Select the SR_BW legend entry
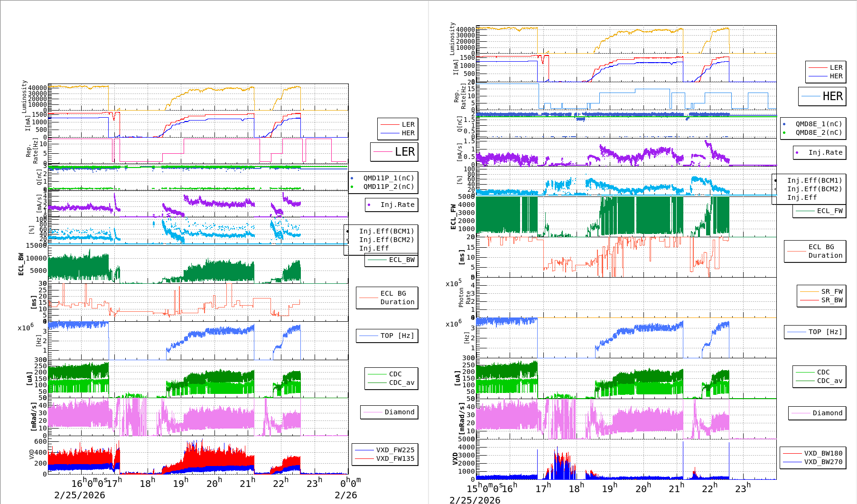Image resolution: width=857 pixels, height=504 pixels. (x=832, y=300)
